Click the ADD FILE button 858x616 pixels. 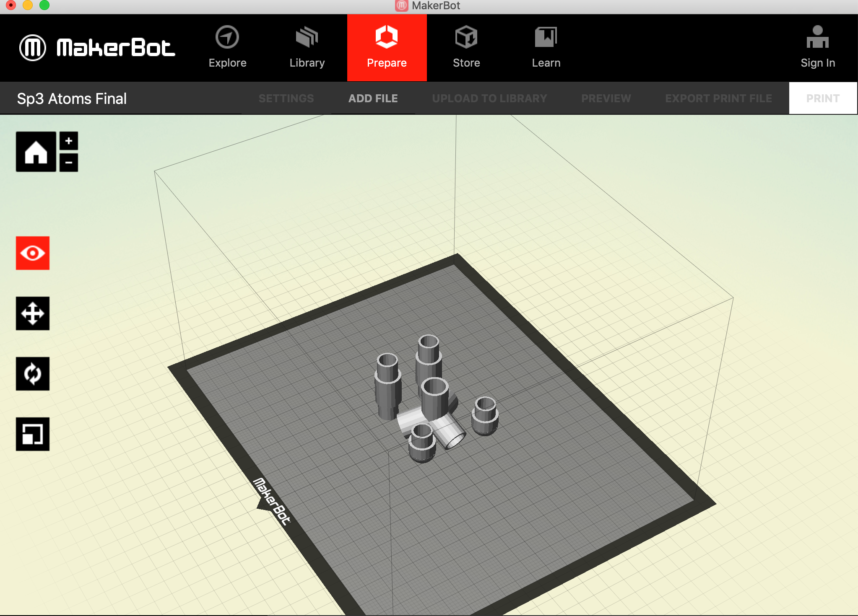[373, 98]
